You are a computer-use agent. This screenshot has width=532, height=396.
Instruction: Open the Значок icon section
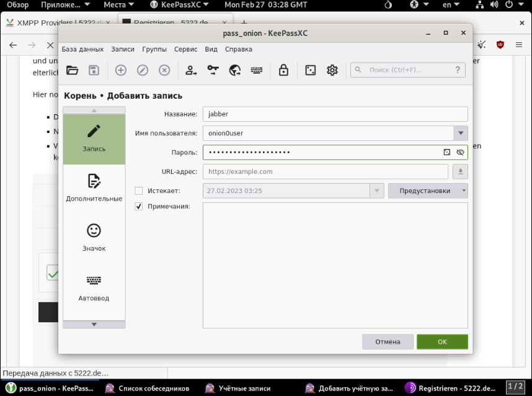click(x=94, y=238)
